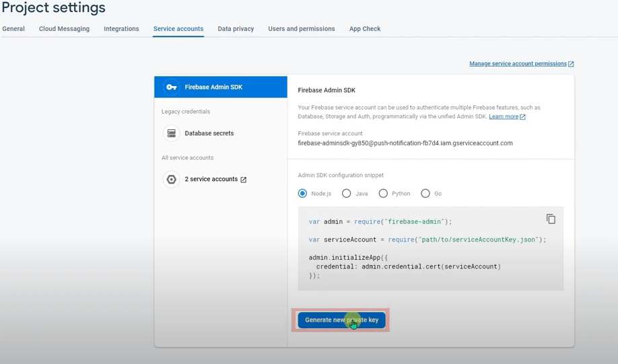This screenshot has height=364, width=618.
Task: Follow the Learn more link
Action: click(x=504, y=116)
